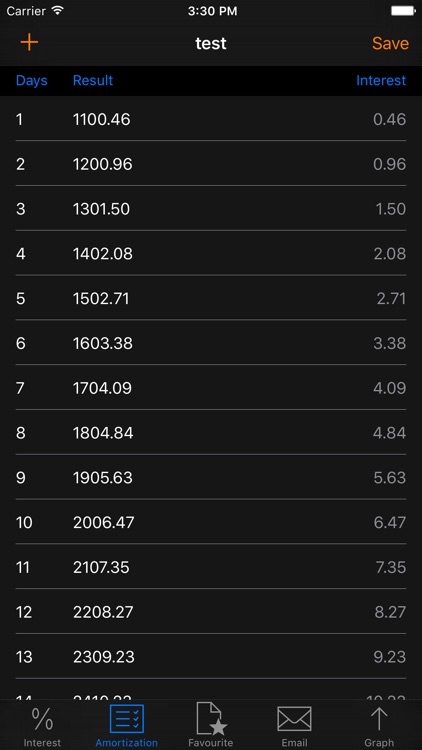The width and height of the screenshot is (422, 750).
Task: Tap the Days column header
Action: pos(32,80)
